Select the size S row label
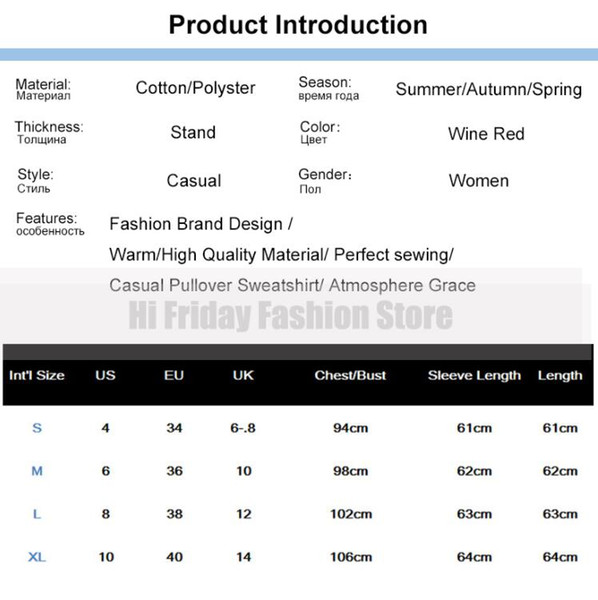 tap(37, 428)
